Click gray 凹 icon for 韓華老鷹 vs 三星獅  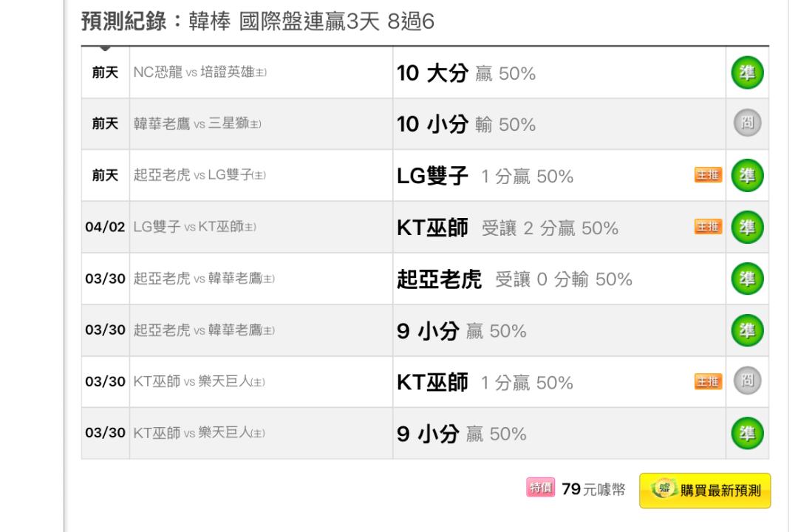747,123
